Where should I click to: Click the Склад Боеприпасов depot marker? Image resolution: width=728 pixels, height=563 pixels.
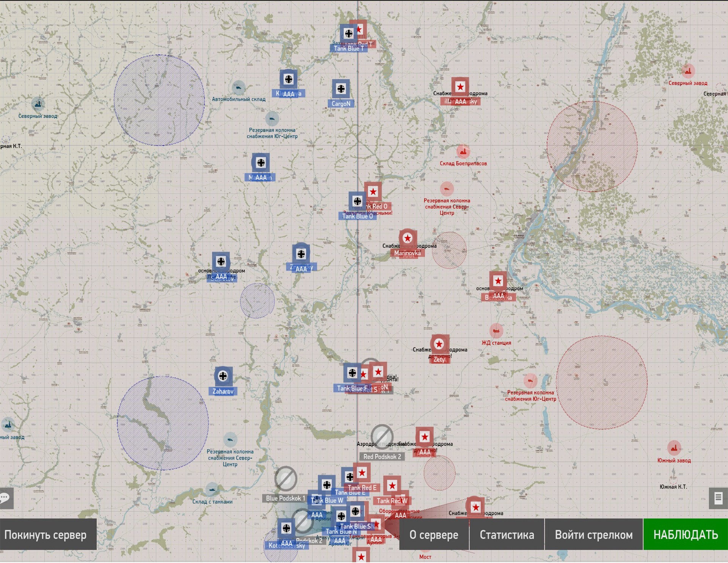[x=463, y=152]
